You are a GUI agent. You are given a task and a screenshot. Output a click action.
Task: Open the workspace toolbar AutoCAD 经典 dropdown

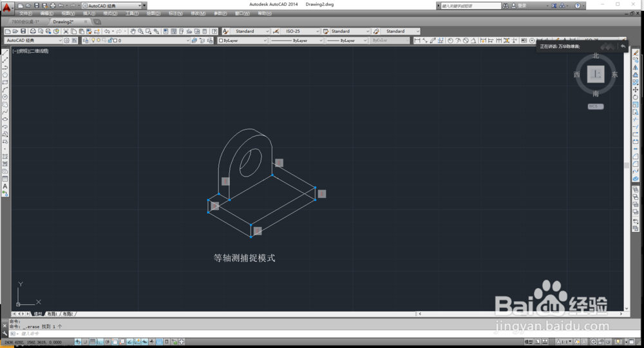(33, 40)
